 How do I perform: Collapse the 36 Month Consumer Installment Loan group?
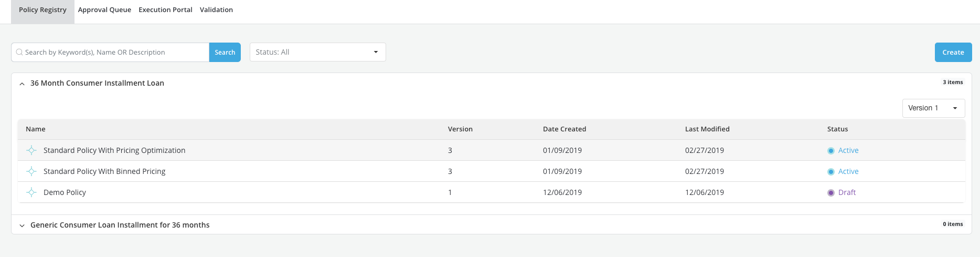(22, 84)
